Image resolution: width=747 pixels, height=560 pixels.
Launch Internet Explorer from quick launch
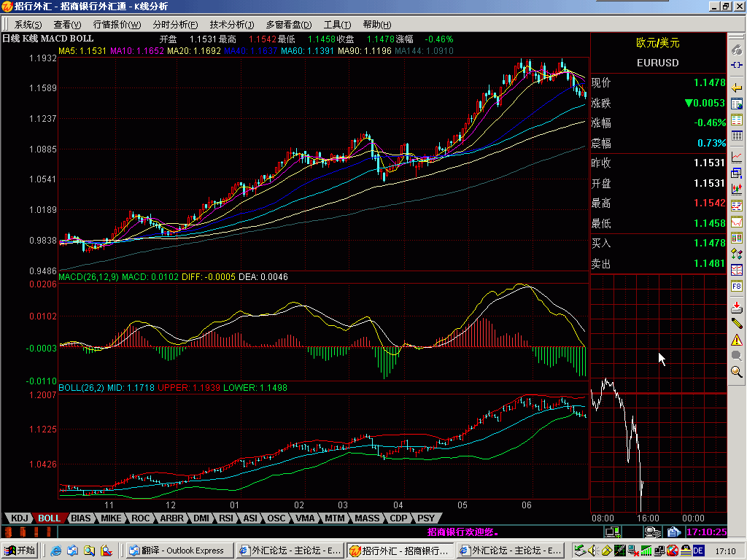pos(55,551)
